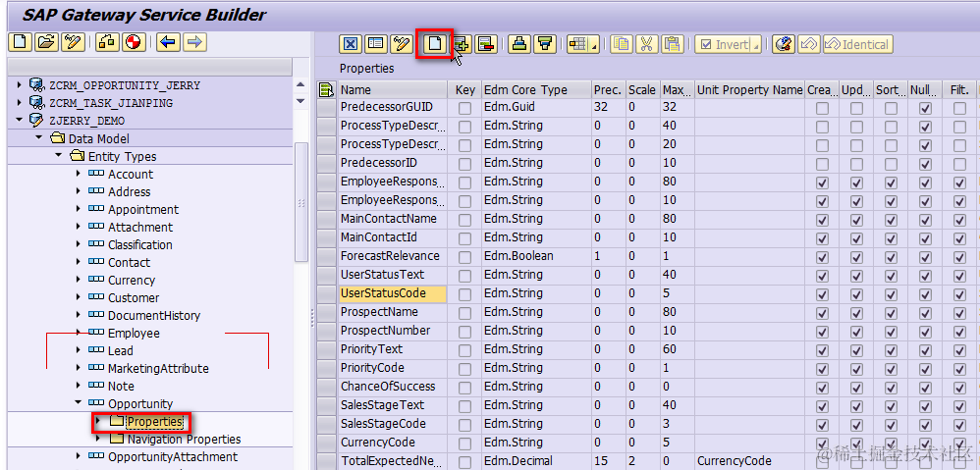Select the OpportunityAttachment entity type
The height and width of the screenshot is (470, 980).
(x=173, y=457)
